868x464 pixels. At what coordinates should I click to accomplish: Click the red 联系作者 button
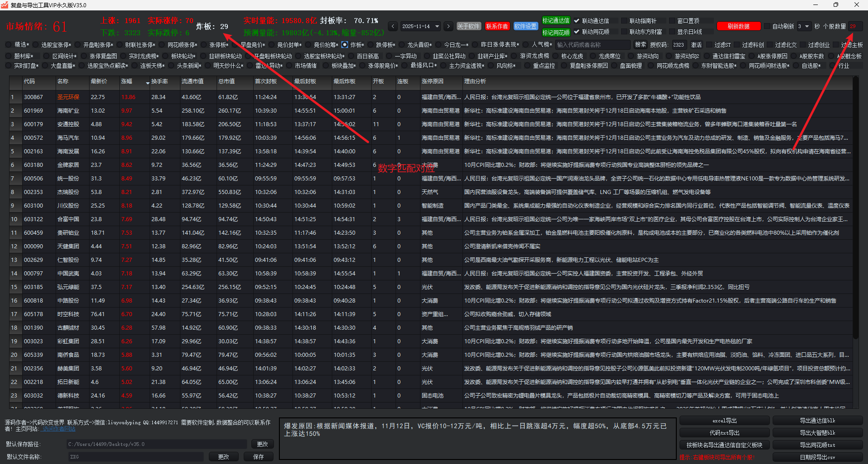pos(497,26)
